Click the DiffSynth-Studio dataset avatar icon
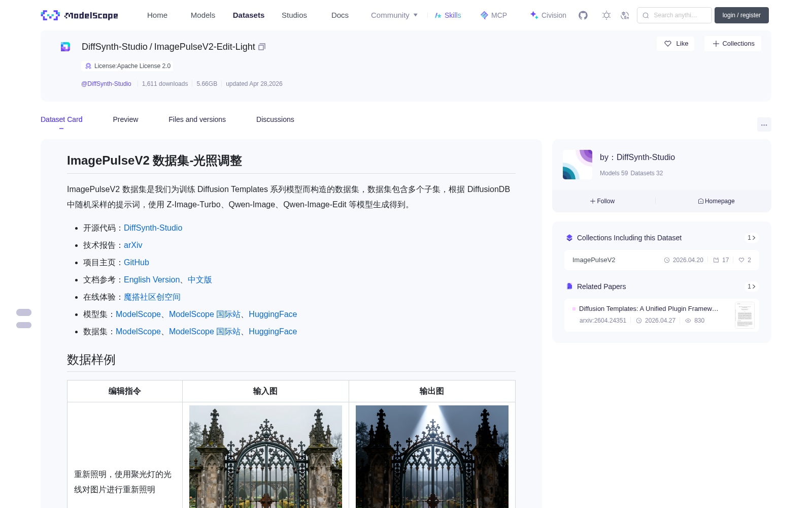 [x=65, y=47]
